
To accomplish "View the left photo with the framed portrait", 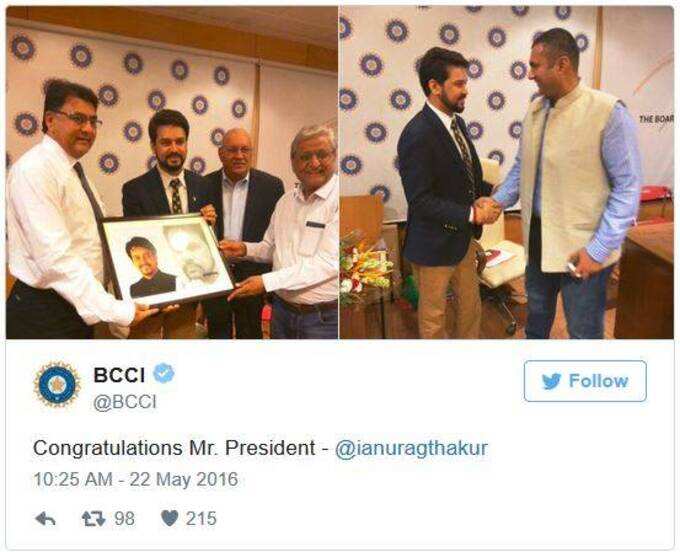I will click(172, 173).
